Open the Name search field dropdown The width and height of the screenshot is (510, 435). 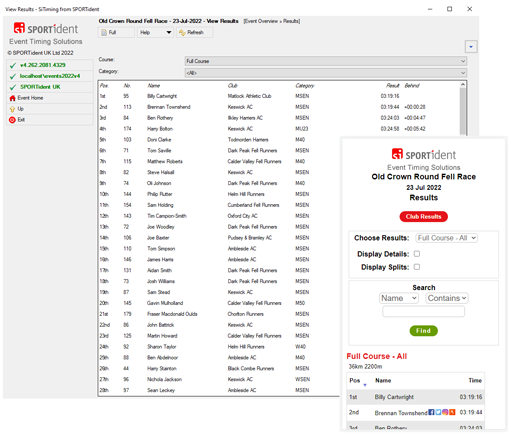coord(399,298)
